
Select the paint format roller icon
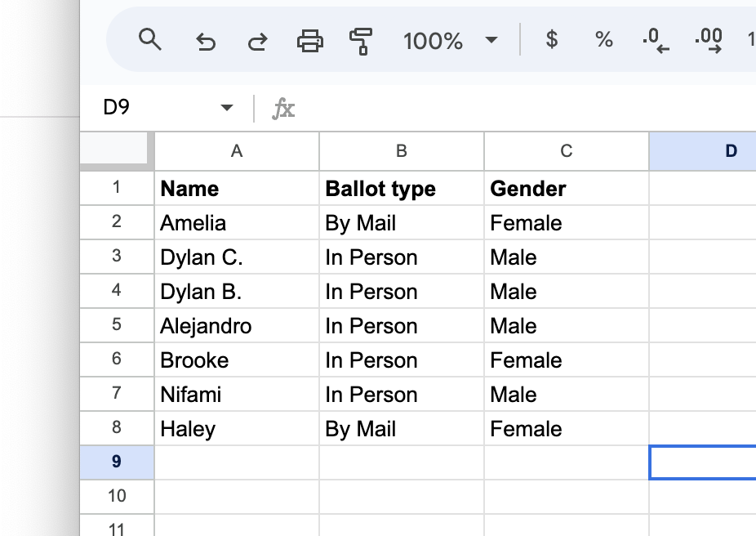click(361, 41)
